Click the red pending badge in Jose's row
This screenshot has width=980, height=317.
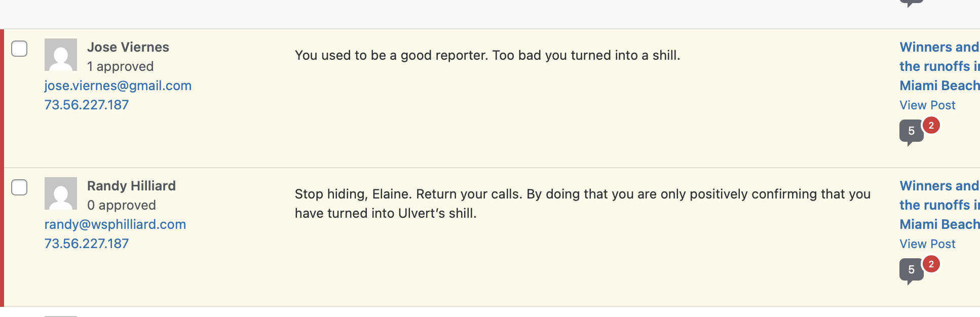click(931, 125)
